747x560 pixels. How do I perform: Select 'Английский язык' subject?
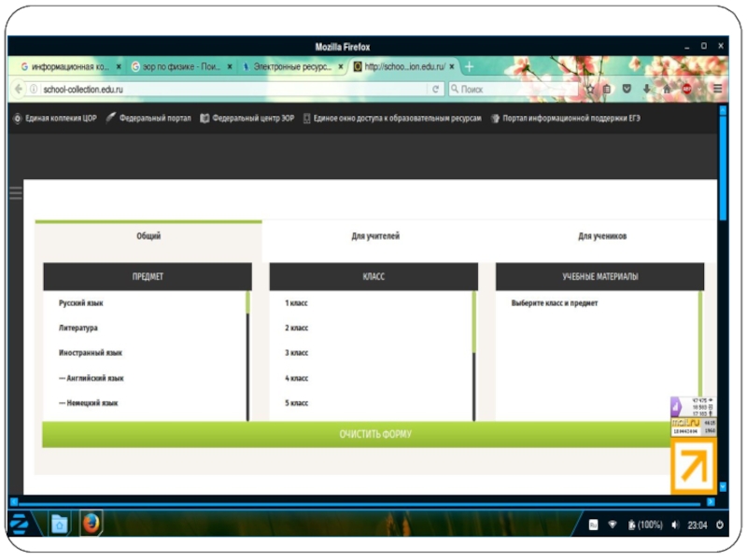pyautogui.click(x=92, y=378)
